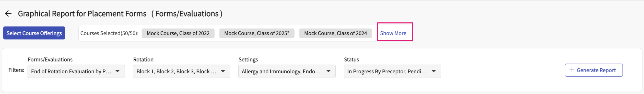The image size is (644, 94).
Task: Click the Filters label
Action: (x=16, y=70)
